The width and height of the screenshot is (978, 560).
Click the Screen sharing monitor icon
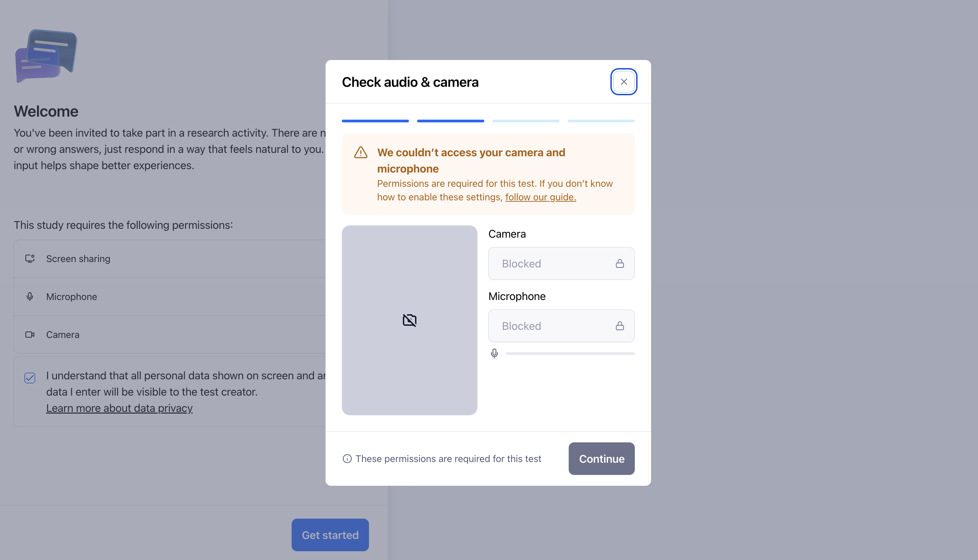30,258
